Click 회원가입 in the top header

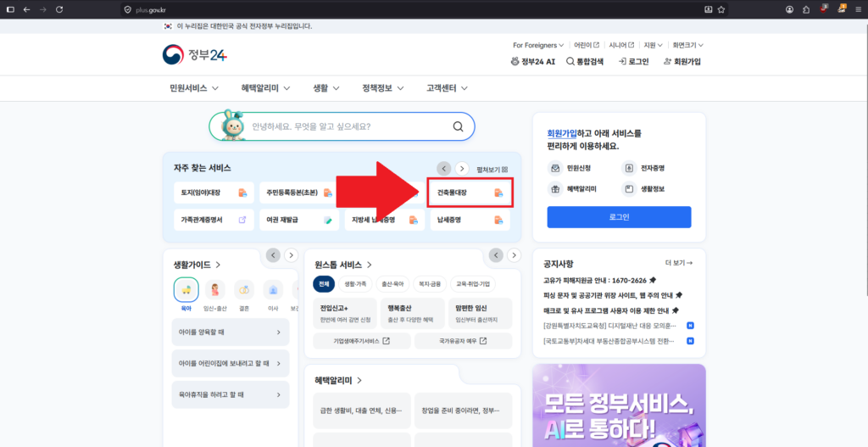(x=682, y=61)
